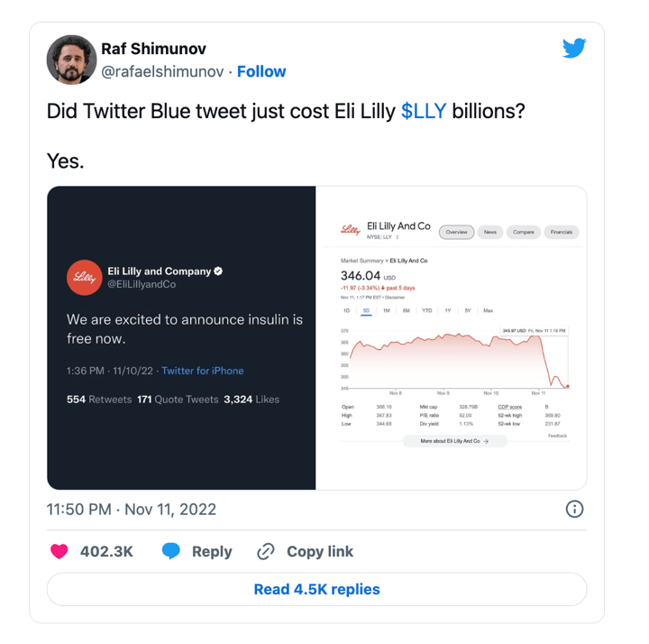Screen dimensions: 649x644
Task: Open the Compare tab
Action: (x=524, y=233)
